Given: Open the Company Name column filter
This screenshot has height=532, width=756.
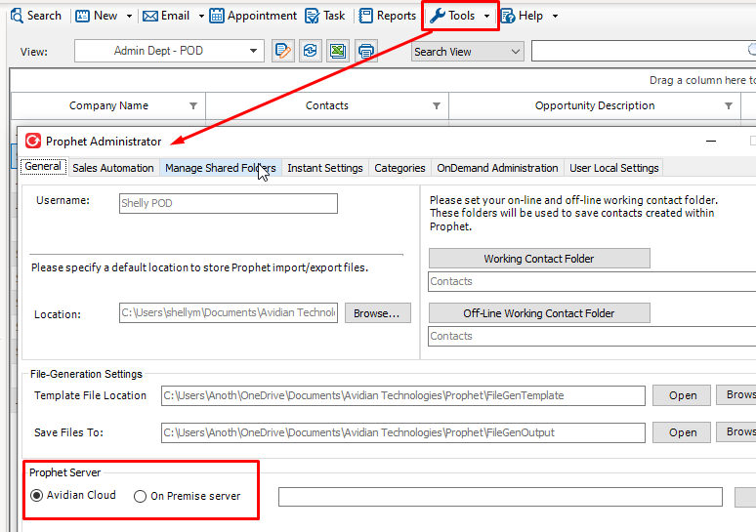Looking at the screenshot, I should (193, 105).
